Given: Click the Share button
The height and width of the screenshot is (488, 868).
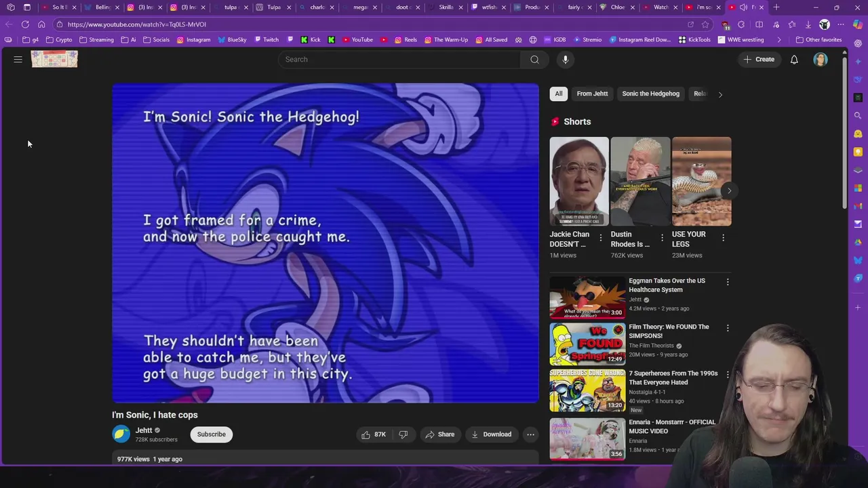Looking at the screenshot, I should [439, 434].
